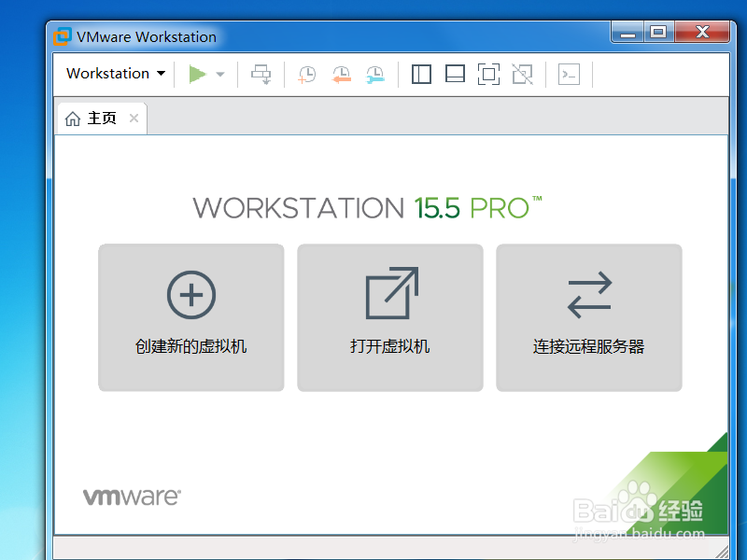Click the green power on play button
Screen dimensions: 747x560
197,75
